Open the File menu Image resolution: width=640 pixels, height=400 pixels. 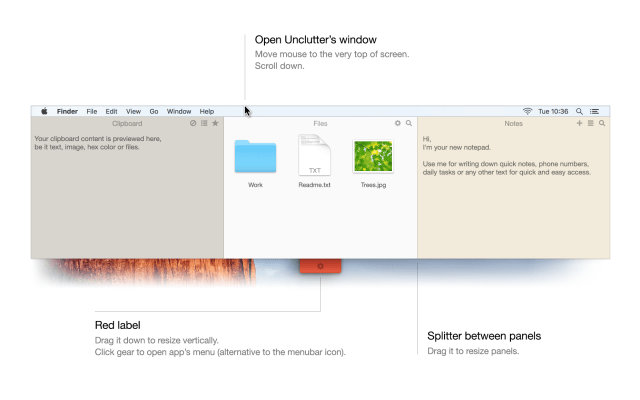pyautogui.click(x=92, y=111)
